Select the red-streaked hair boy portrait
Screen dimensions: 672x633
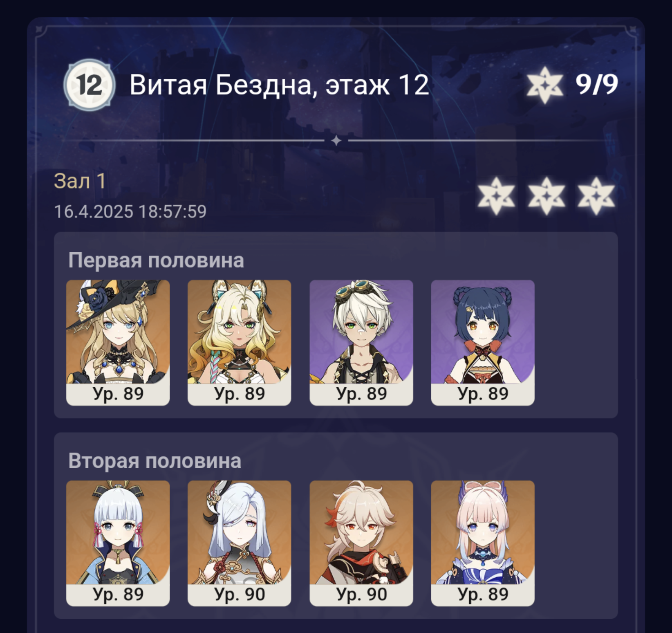361,543
